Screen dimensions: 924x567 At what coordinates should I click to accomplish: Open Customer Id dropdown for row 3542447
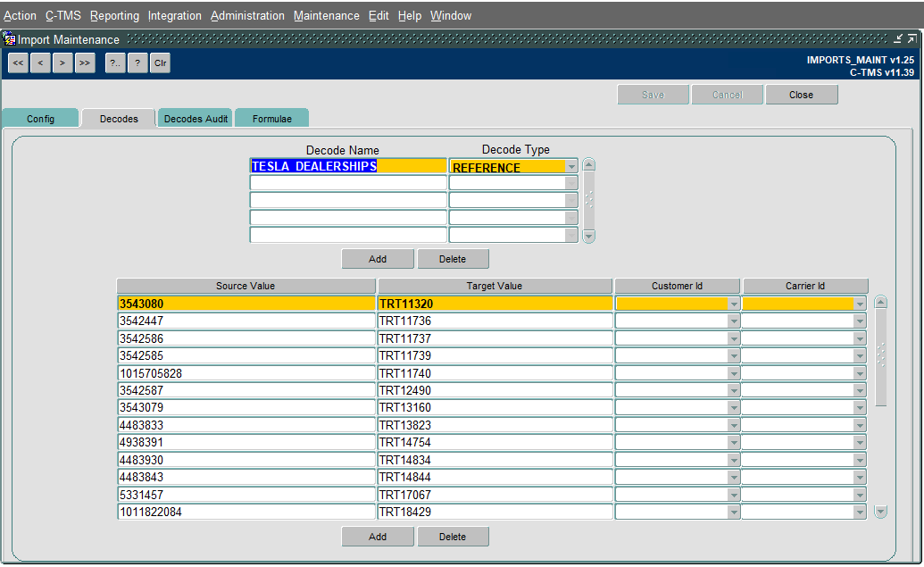734,321
